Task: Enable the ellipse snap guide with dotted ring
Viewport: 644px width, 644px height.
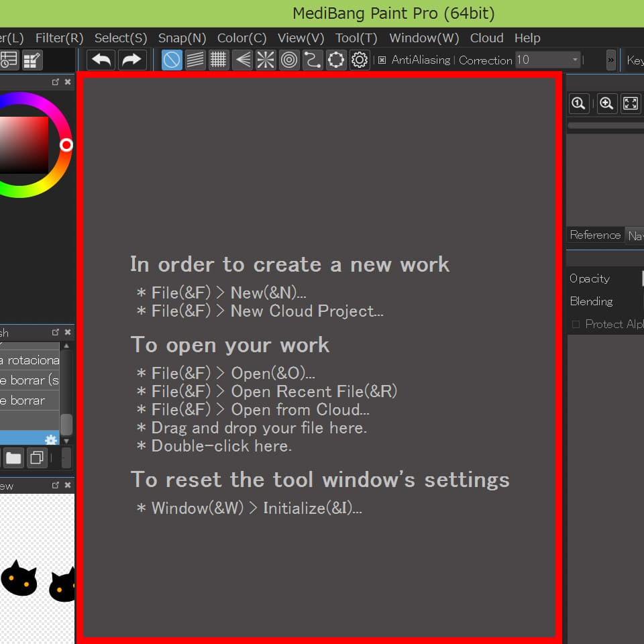Action: 336,60
